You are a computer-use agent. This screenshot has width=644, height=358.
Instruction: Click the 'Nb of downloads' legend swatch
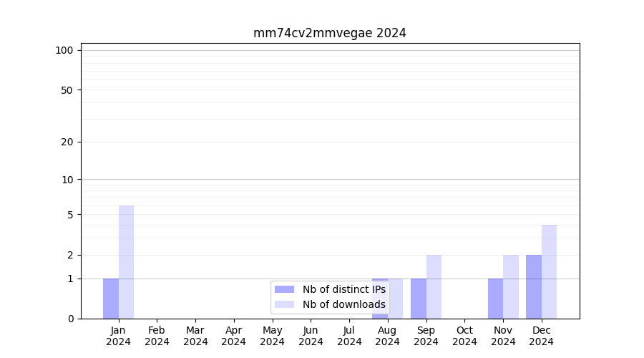(x=284, y=304)
